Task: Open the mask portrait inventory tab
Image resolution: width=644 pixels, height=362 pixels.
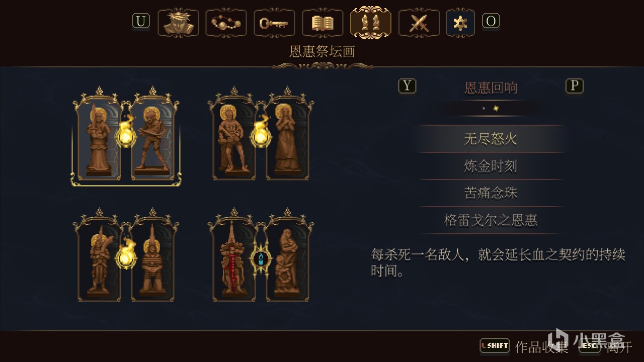Action: [x=178, y=23]
